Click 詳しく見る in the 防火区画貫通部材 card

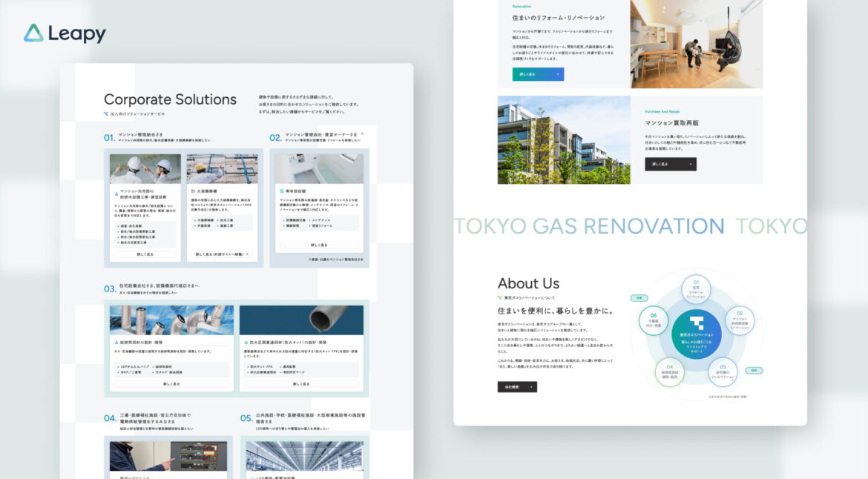301,384
